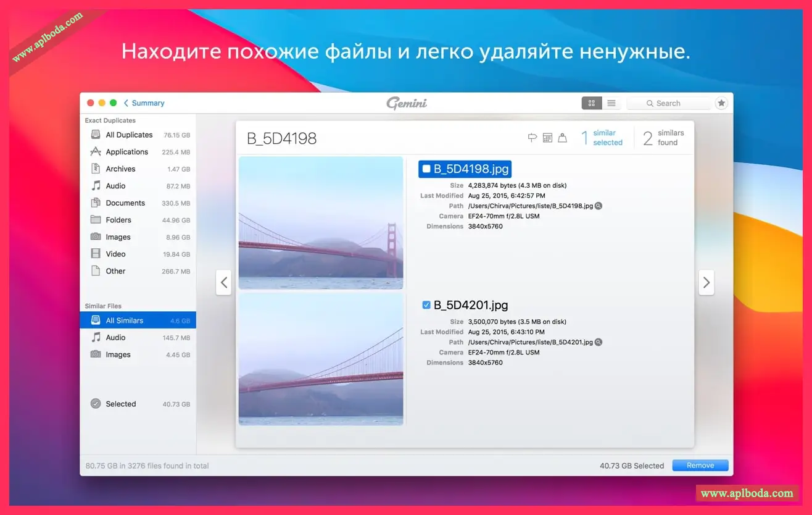Select Other 266.7 MB row

pos(138,271)
